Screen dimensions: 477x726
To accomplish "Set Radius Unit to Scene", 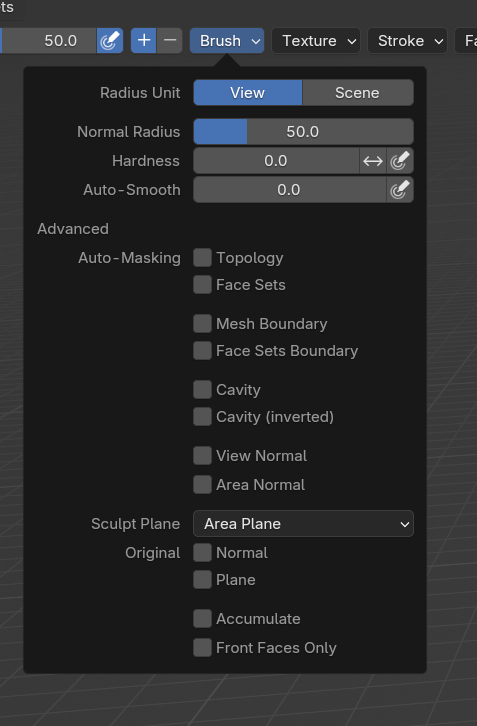I will click(358, 93).
